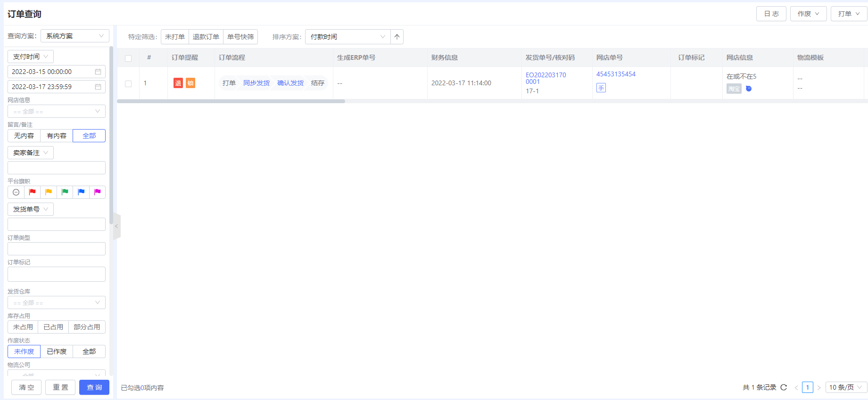
Task: Select the no-flag circle filter
Action: pos(16,192)
